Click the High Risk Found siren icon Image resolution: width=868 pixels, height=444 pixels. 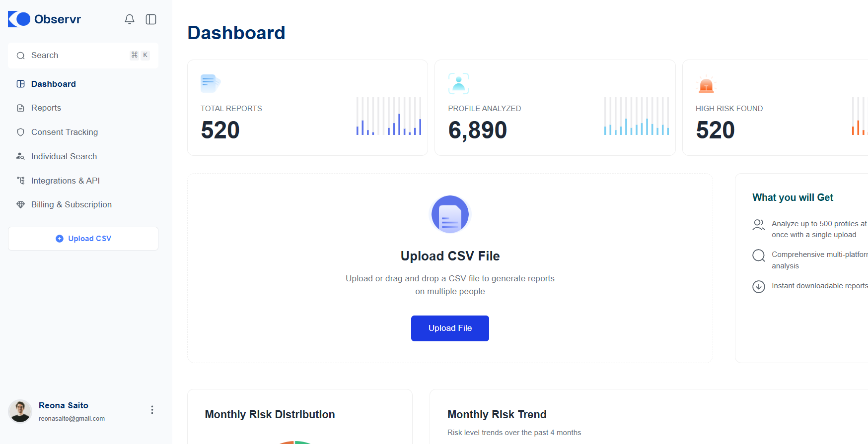click(x=706, y=85)
